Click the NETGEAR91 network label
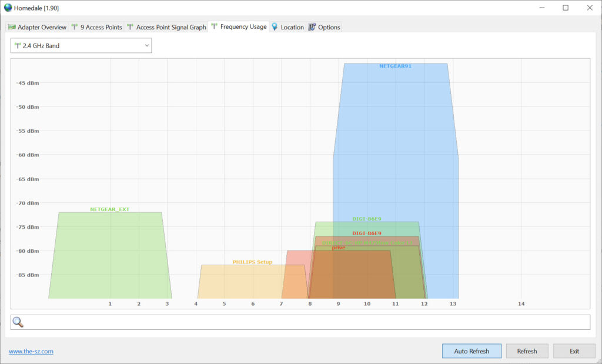This screenshot has height=364, width=602. [395, 66]
